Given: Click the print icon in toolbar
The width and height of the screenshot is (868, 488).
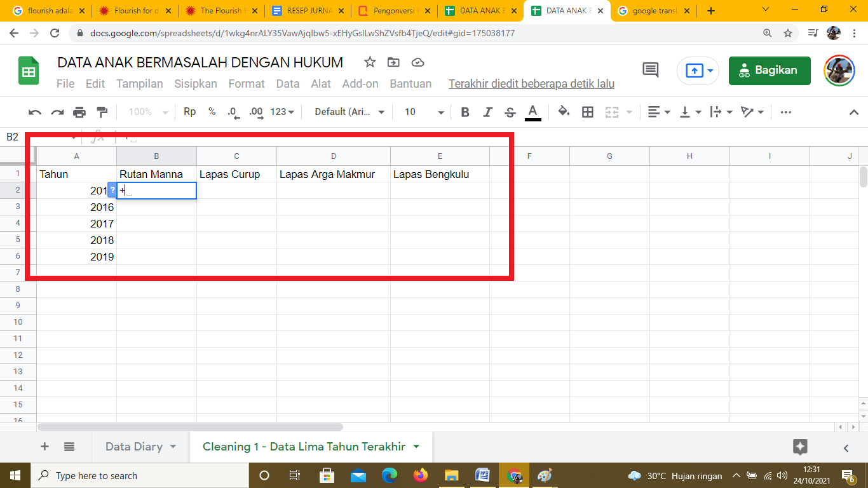Looking at the screenshot, I should [79, 112].
